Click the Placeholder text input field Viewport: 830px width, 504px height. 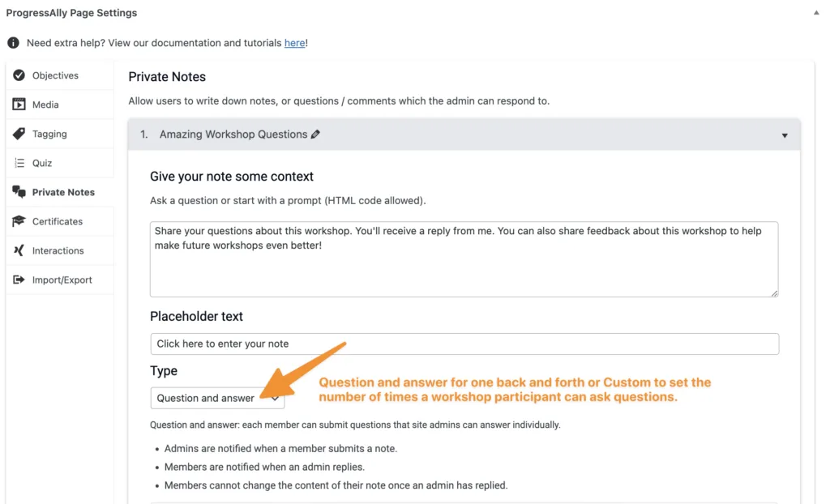(464, 344)
